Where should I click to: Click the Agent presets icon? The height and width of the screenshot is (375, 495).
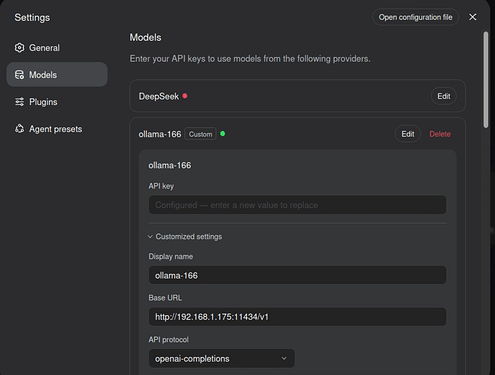(19, 129)
